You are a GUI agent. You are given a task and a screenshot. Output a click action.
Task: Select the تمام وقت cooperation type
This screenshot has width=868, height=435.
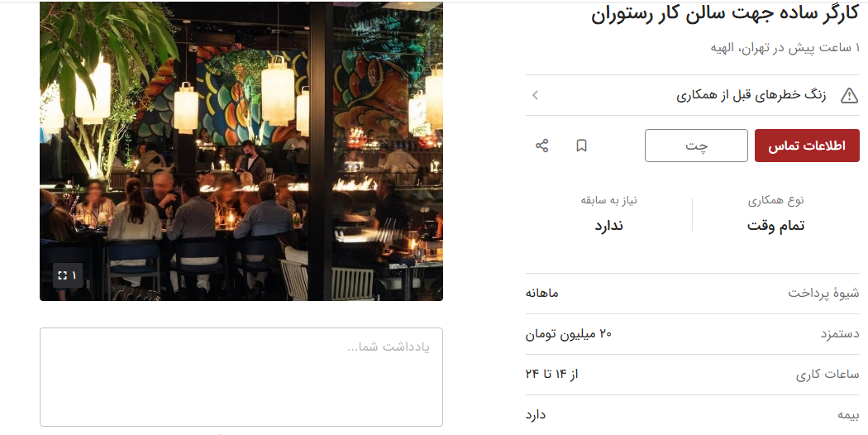coord(775,226)
